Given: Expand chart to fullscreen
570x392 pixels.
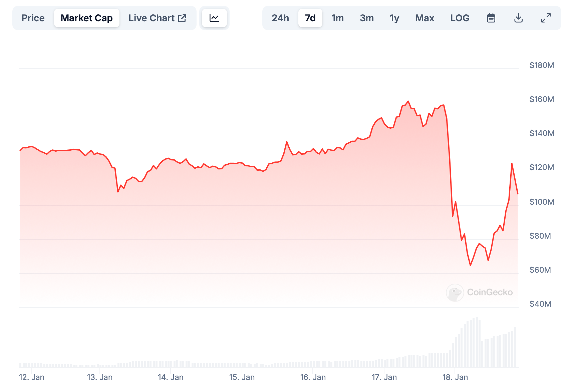Looking at the screenshot, I should pyautogui.click(x=546, y=18).
